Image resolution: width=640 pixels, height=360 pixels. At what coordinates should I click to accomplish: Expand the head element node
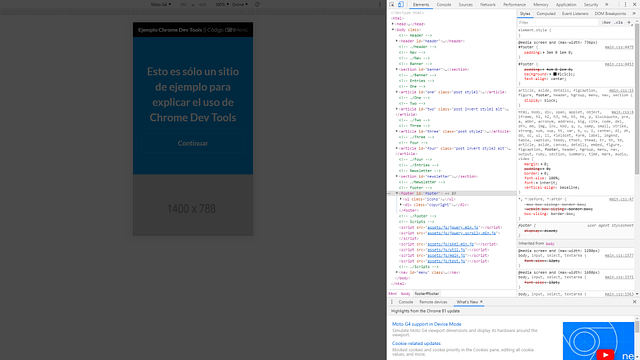coord(393,24)
